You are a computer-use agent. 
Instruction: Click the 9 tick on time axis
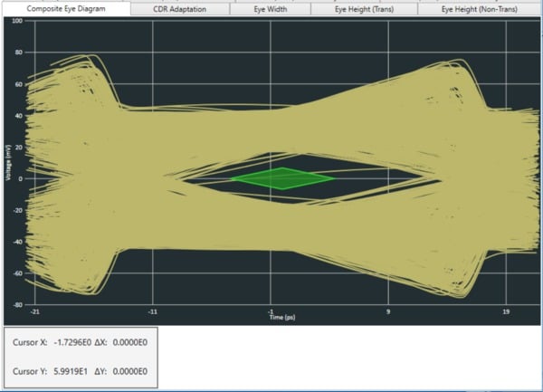(388, 312)
